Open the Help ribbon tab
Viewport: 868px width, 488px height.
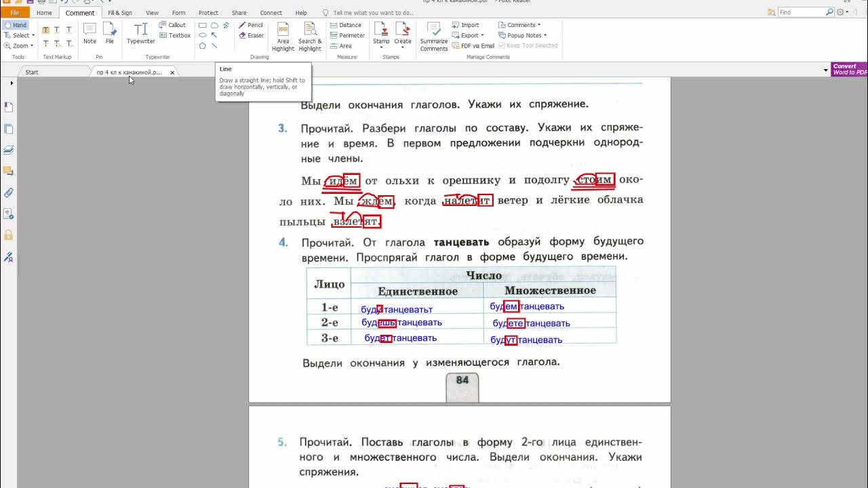click(301, 13)
